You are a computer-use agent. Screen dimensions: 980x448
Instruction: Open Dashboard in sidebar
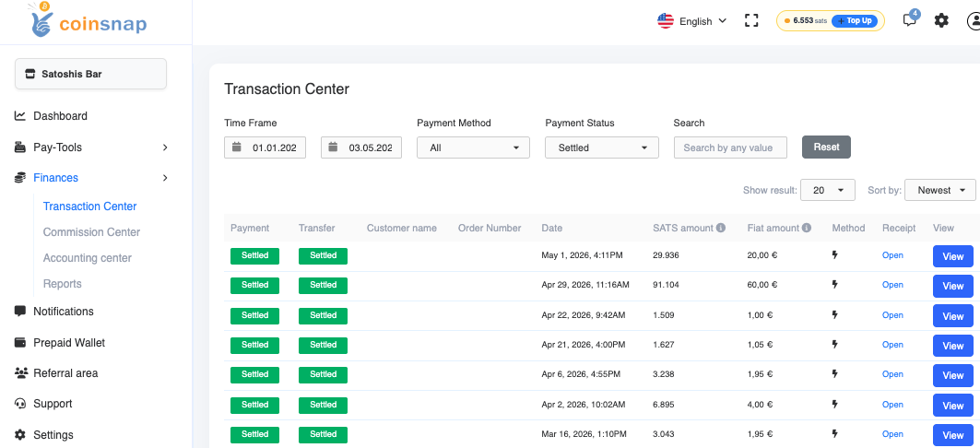(60, 115)
